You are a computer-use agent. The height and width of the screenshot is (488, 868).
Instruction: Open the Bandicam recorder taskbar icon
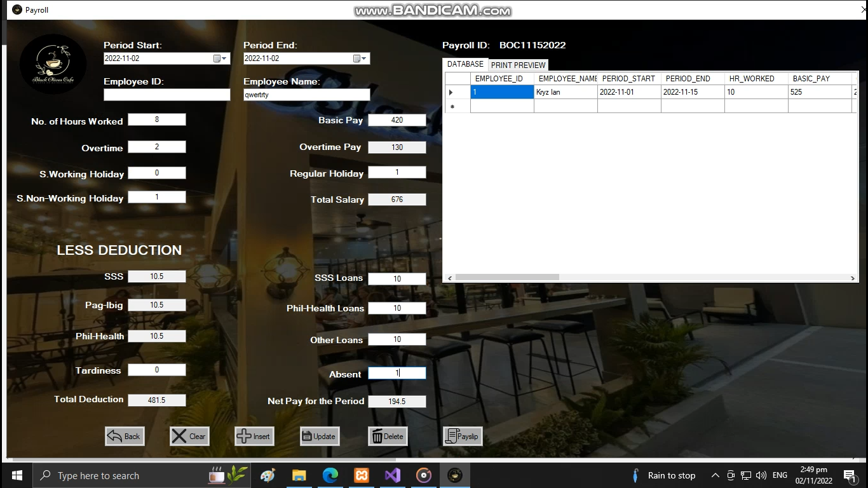(423, 475)
